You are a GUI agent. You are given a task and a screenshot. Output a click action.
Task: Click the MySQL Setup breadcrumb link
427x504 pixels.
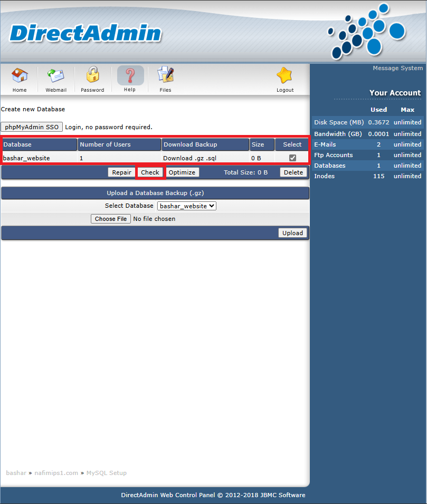(x=107, y=473)
